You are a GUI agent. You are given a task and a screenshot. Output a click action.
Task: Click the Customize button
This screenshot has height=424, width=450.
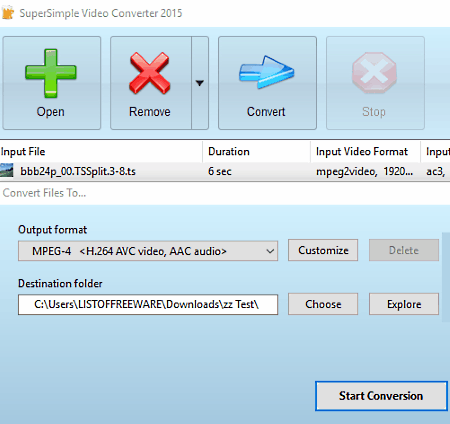(x=323, y=250)
